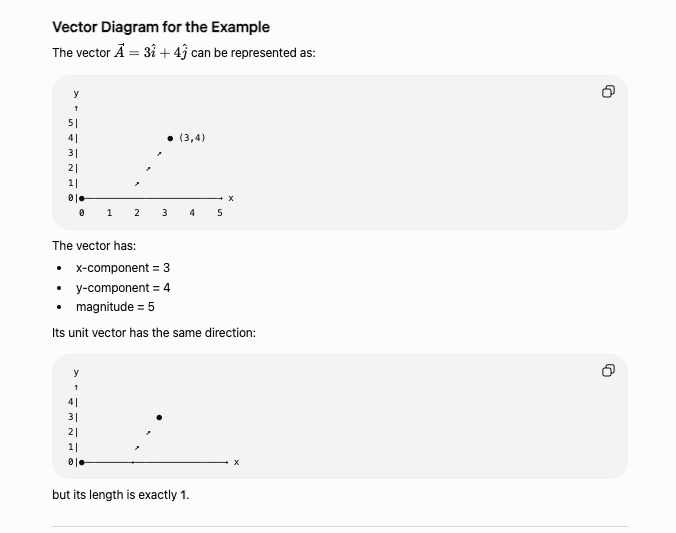Copy the first vector diagram code block
The width and height of the screenshot is (676, 533).
[608, 91]
